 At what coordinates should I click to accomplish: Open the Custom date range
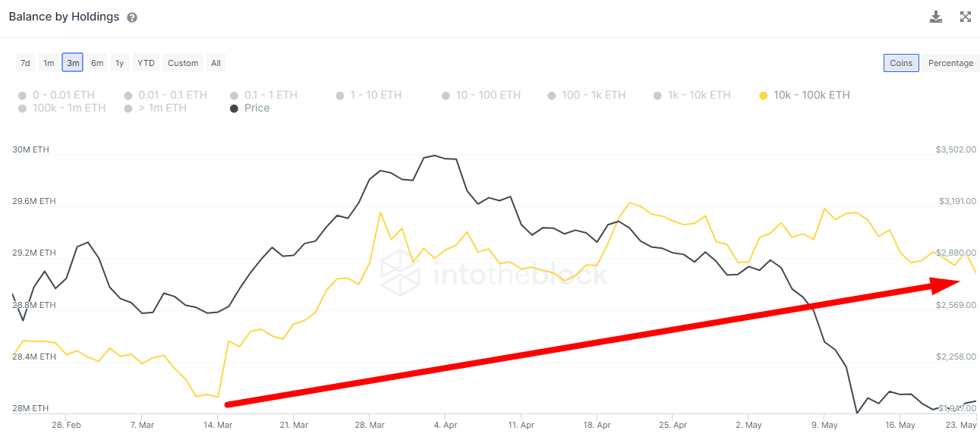[183, 63]
